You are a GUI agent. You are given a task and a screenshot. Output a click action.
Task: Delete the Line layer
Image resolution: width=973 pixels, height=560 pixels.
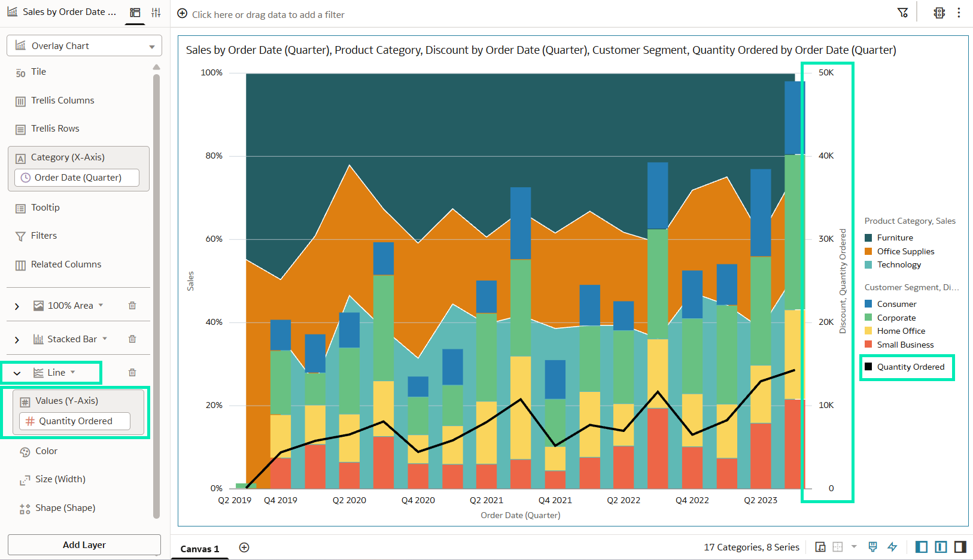[132, 372]
